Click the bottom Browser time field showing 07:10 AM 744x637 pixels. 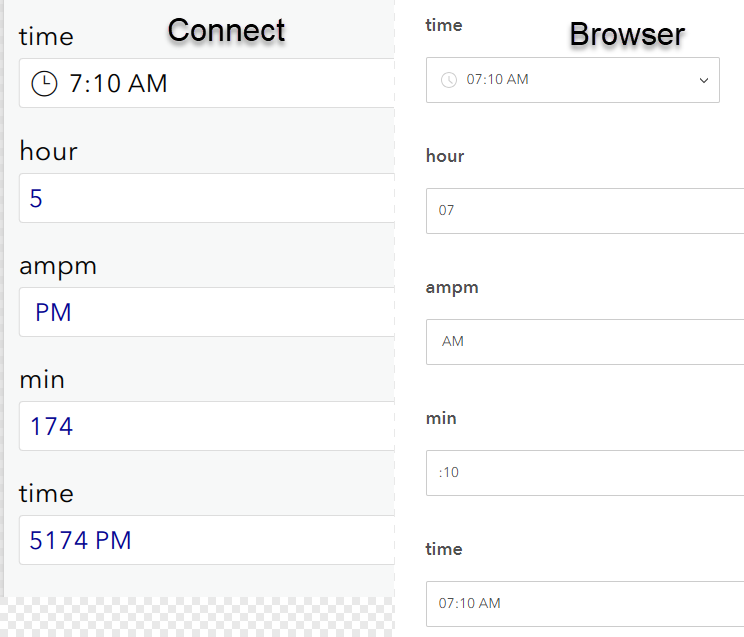(x=585, y=603)
